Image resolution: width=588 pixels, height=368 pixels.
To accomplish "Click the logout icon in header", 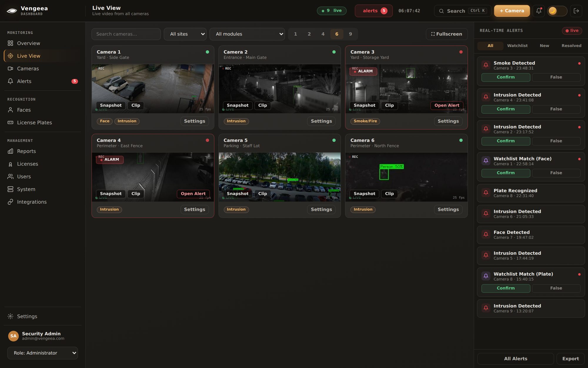I will pos(576,11).
